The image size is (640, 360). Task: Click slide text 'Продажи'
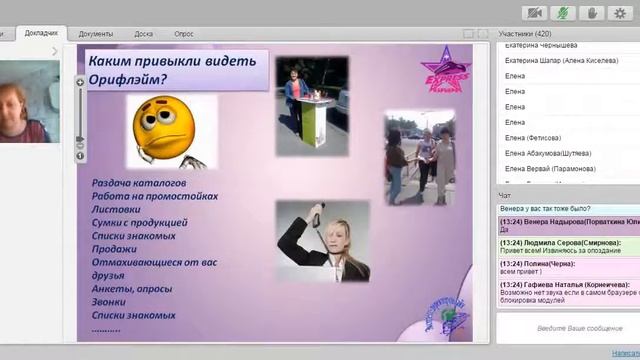pos(114,249)
